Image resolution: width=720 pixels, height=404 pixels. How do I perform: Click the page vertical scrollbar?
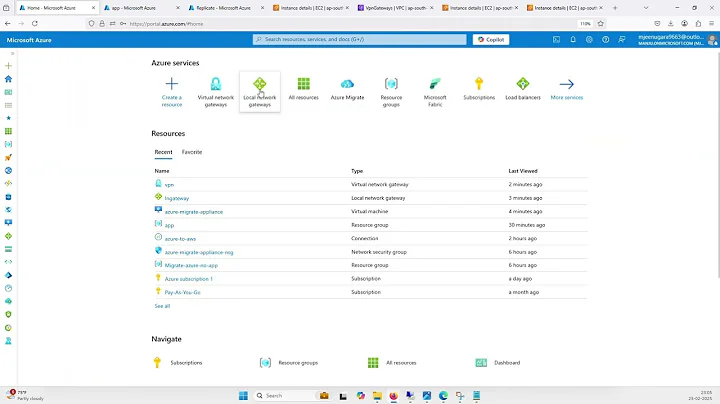717,165
